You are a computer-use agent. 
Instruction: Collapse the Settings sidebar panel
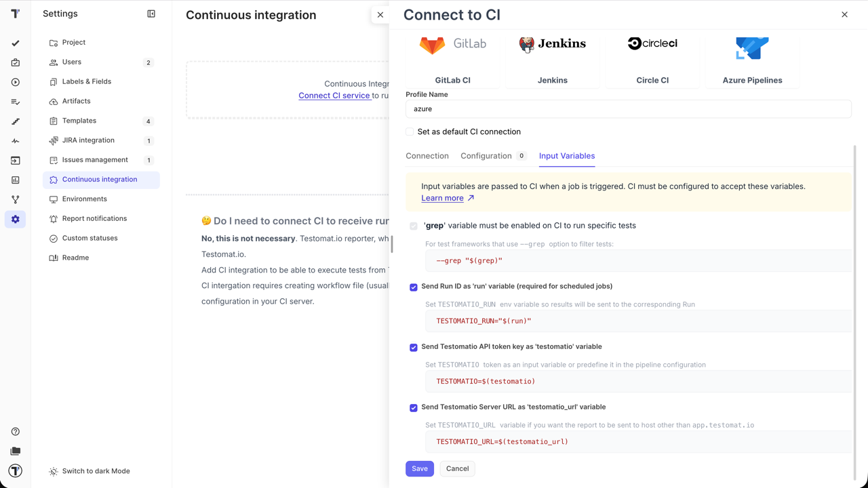[153, 14]
